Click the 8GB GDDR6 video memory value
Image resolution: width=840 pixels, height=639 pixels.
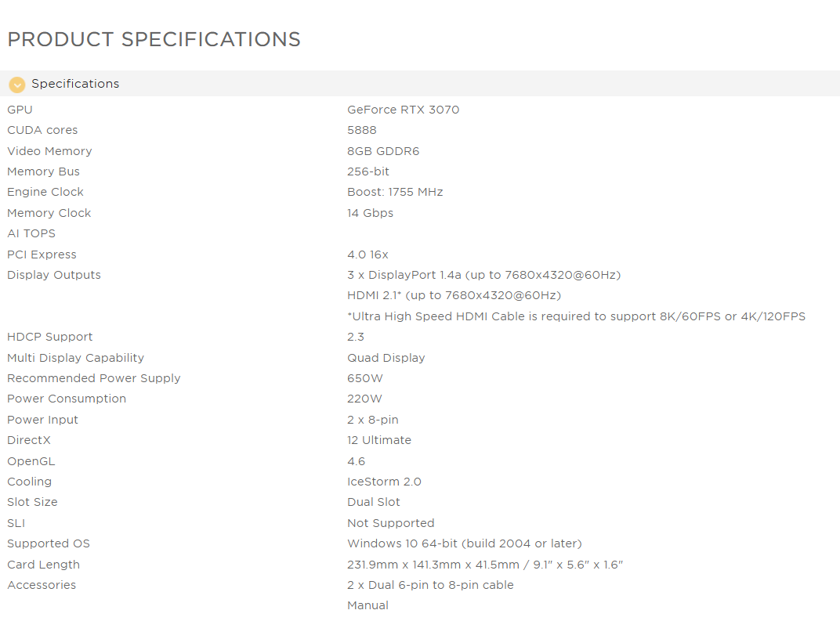pos(383,151)
